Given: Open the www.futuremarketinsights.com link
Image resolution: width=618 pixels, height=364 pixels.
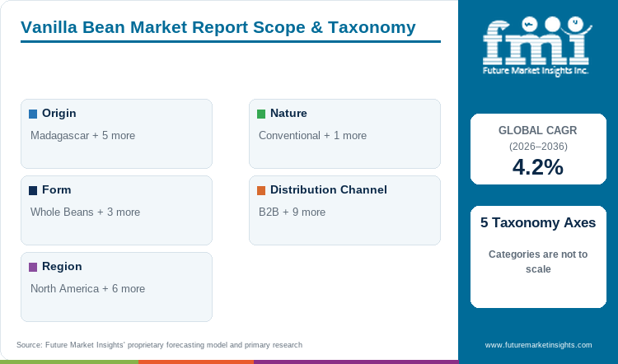Looking at the screenshot, I should click(538, 345).
